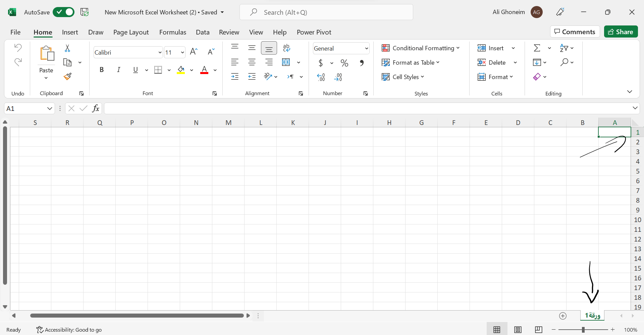
Task: Toggle Bold formatting
Action: pyautogui.click(x=102, y=70)
